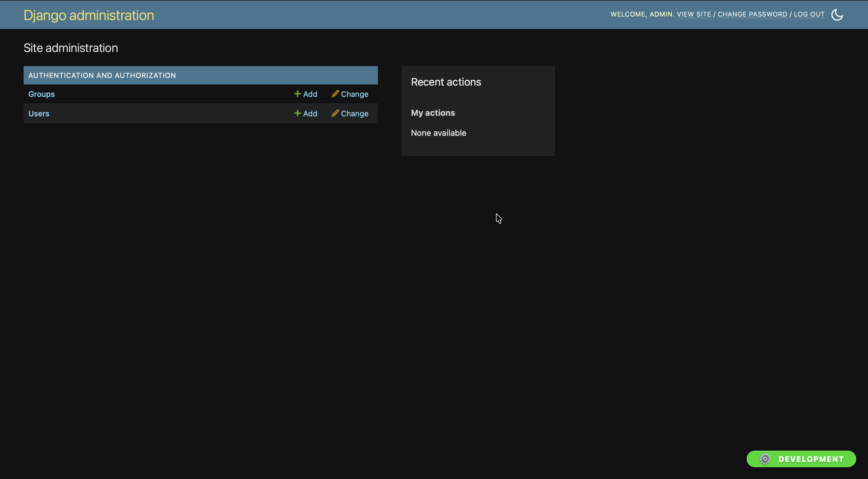
Task: Click the green Development badge label
Action: click(x=811, y=459)
